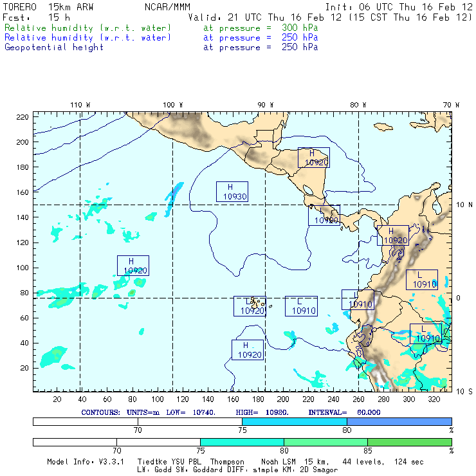
Task: Click '250 hPa' on the Geopotential height row
Action: click(x=300, y=47)
